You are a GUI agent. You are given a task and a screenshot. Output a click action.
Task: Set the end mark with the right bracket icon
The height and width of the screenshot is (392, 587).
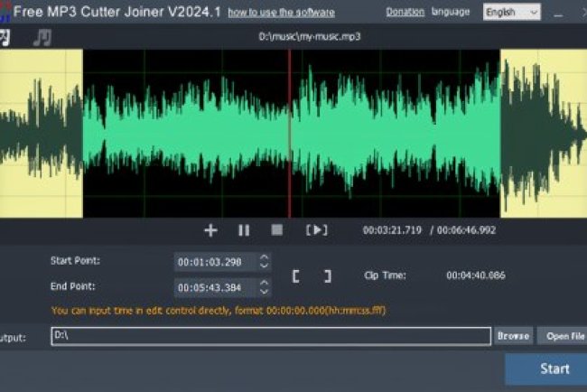coord(328,276)
